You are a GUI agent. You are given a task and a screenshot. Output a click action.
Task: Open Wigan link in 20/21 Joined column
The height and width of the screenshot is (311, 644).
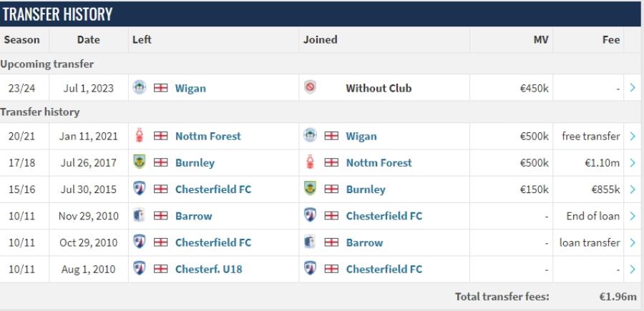[361, 137]
